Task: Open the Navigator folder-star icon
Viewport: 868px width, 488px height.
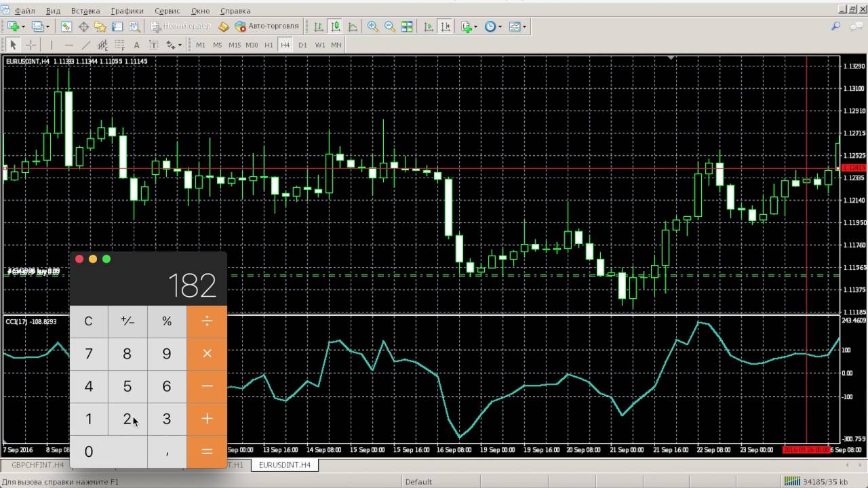Action: pyautogui.click(x=100, y=26)
